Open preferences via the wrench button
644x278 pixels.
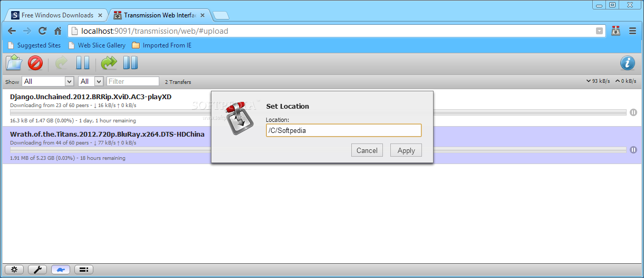click(x=37, y=270)
